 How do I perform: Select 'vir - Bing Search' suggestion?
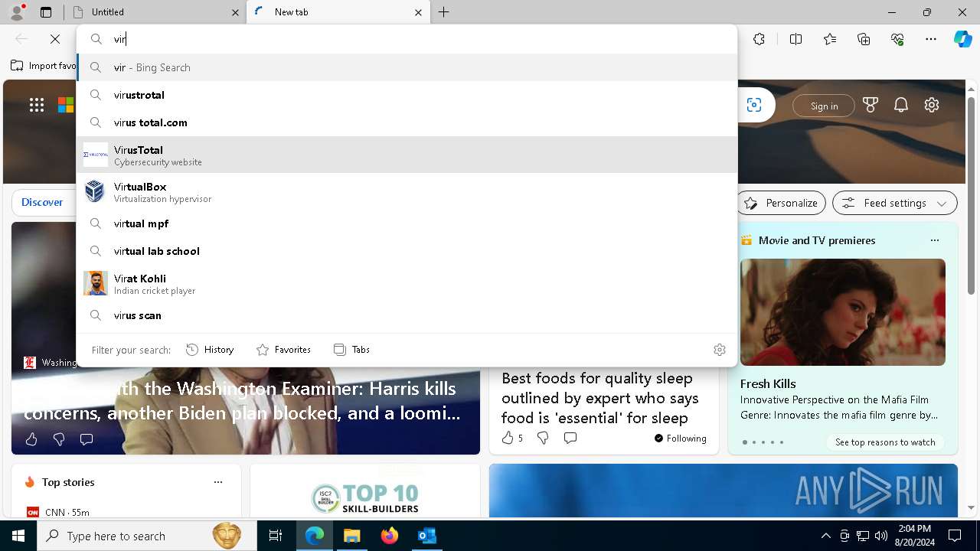coord(407,67)
